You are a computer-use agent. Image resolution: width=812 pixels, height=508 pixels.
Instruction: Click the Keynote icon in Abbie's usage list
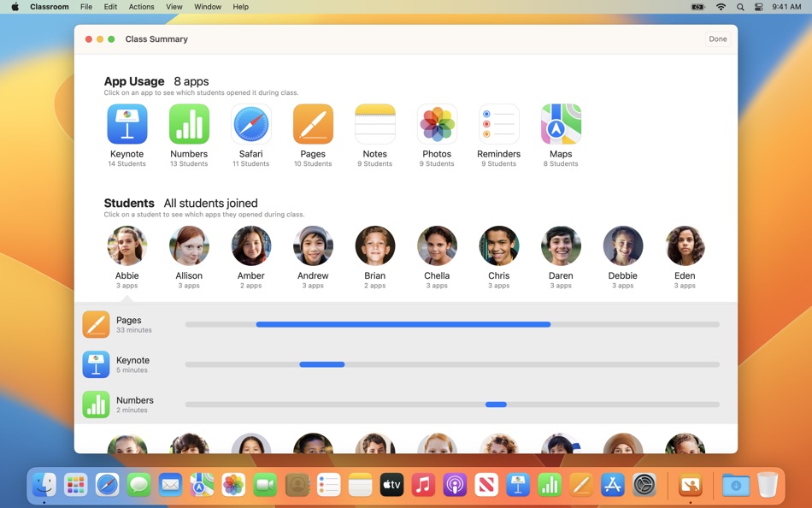(96, 364)
